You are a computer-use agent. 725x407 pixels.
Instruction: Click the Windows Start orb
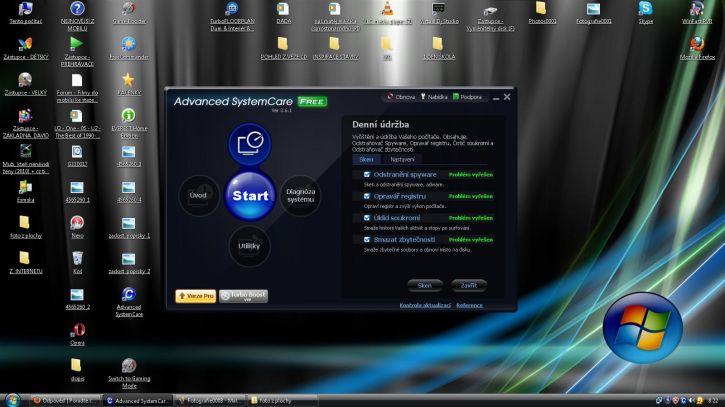click(x=12, y=401)
